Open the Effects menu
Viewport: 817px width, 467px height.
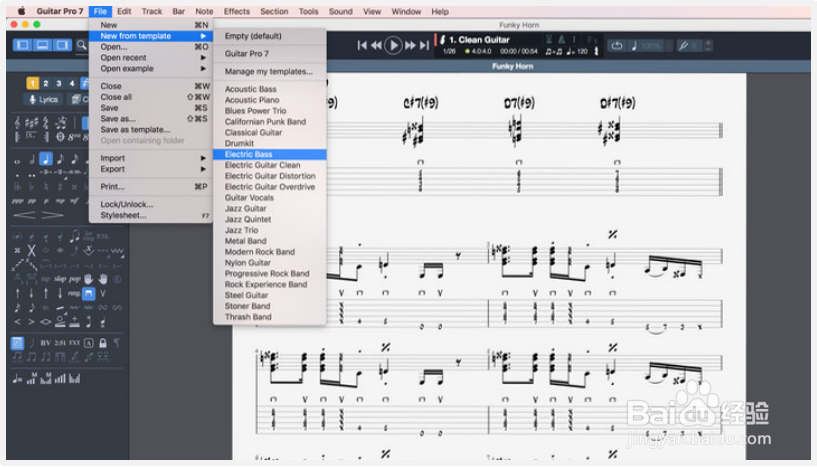(x=237, y=11)
